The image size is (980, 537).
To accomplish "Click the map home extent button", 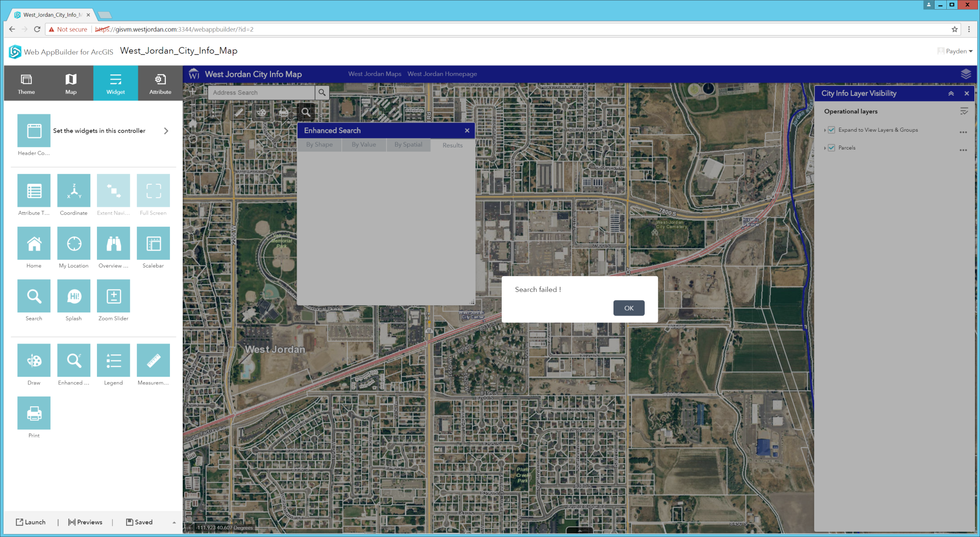I will point(193,123).
